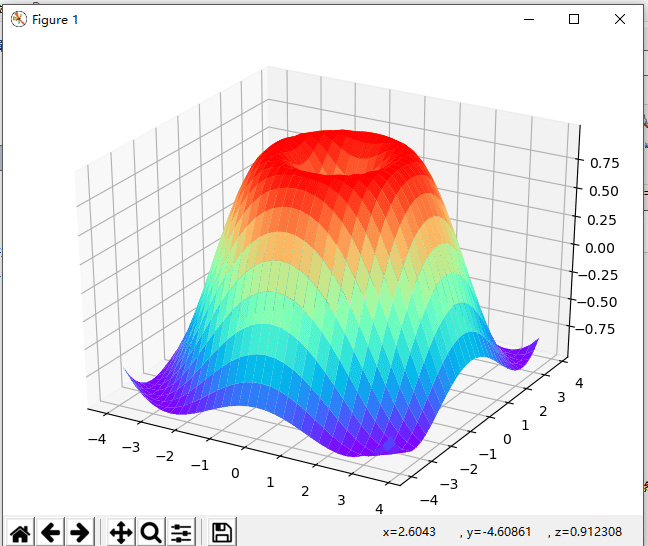Screen dimensions: 648x546
Task: Click the −0.25 z-axis tick label
Action: pyautogui.click(x=598, y=275)
